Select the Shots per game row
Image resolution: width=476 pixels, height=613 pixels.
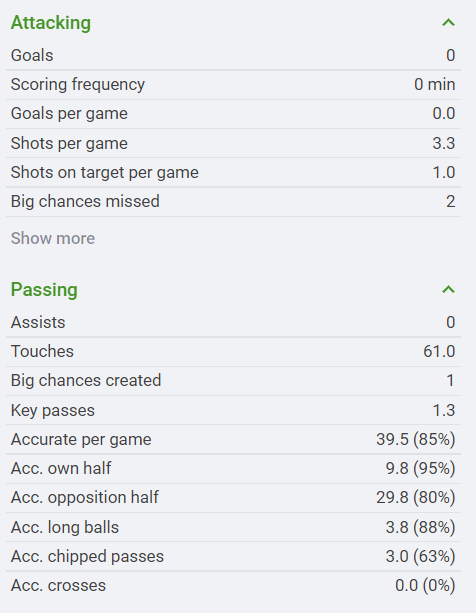[233, 143]
